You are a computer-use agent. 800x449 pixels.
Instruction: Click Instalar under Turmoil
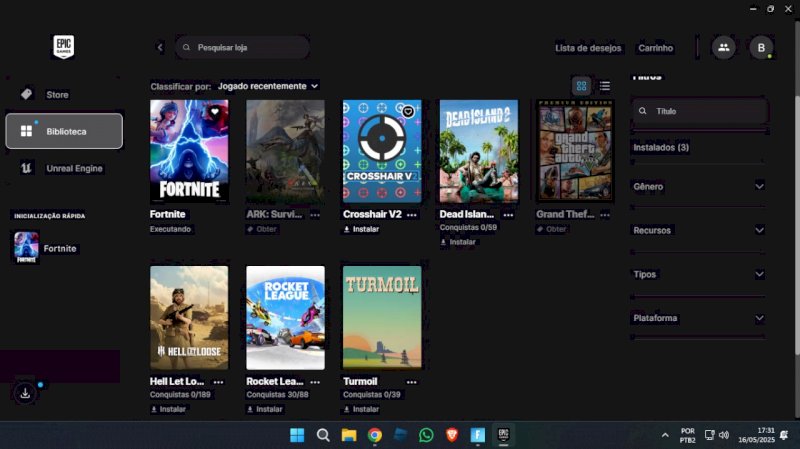pos(361,409)
